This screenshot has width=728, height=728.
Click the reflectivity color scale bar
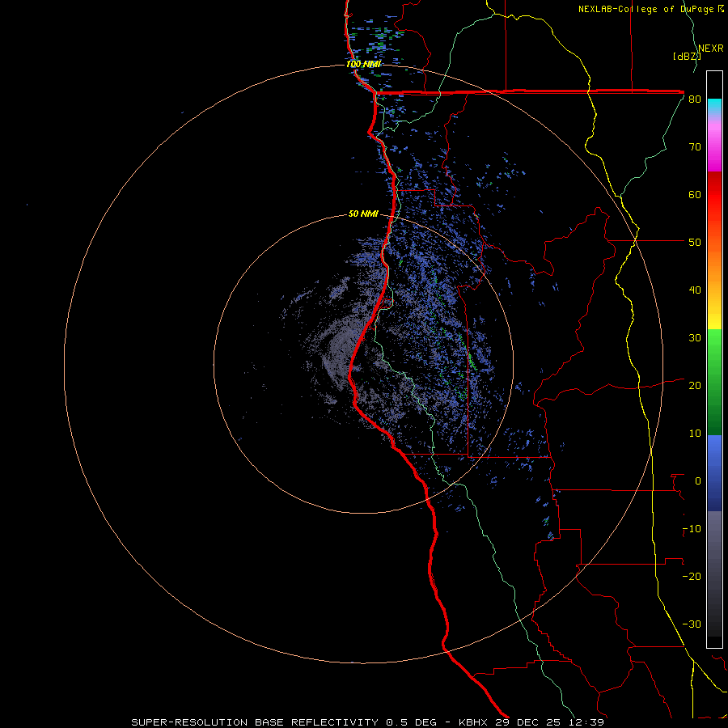coord(714,359)
